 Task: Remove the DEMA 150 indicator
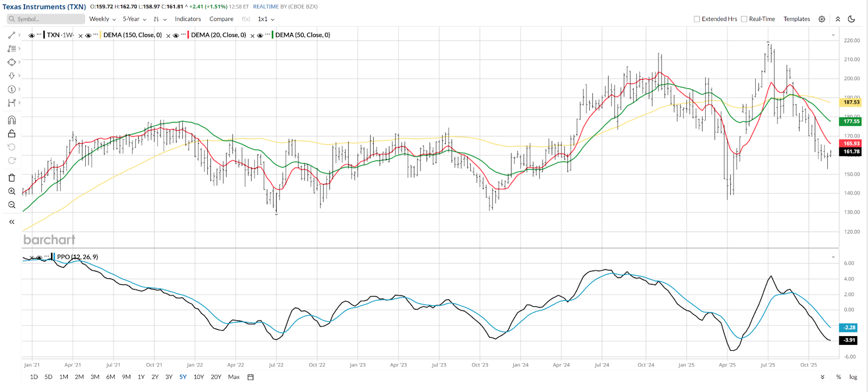168,36
